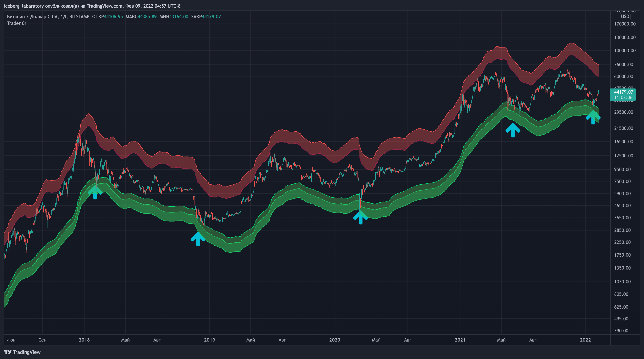Click the 2018 label on time axis
Screen dimensions: 644x359
pyautogui.click(x=84, y=340)
